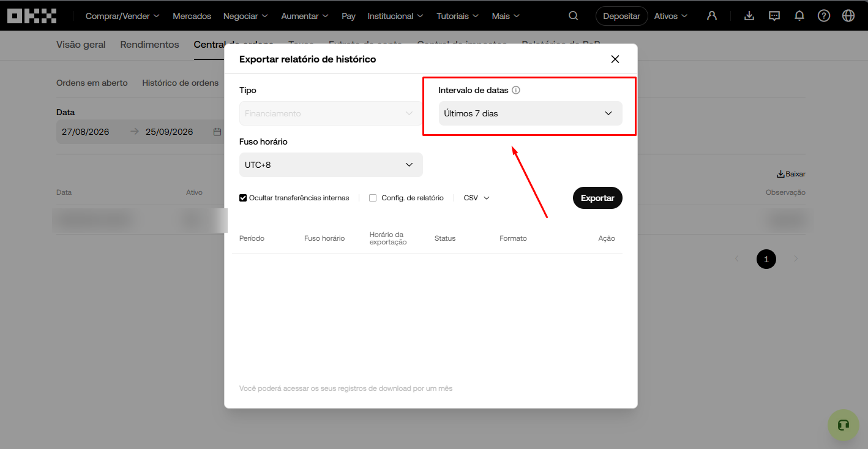
Task: Close the Exportar relatório de histórico dialog
Action: coord(615,59)
